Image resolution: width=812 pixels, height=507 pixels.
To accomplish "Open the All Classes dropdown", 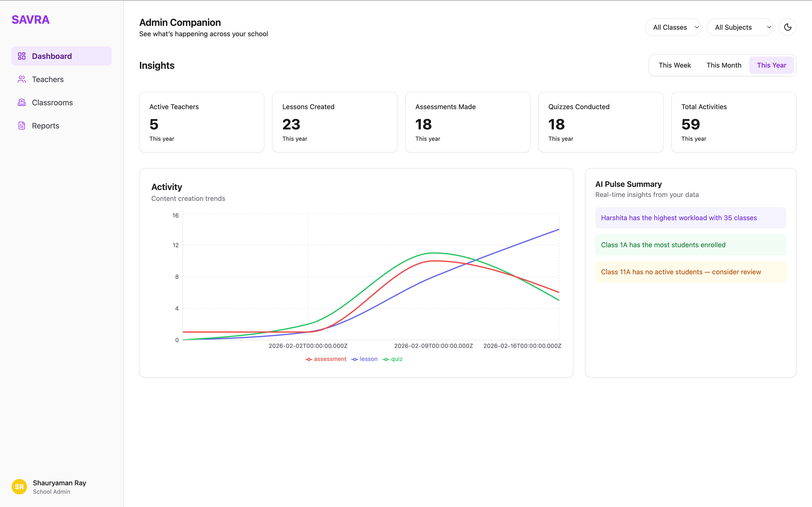I will (672, 27).
